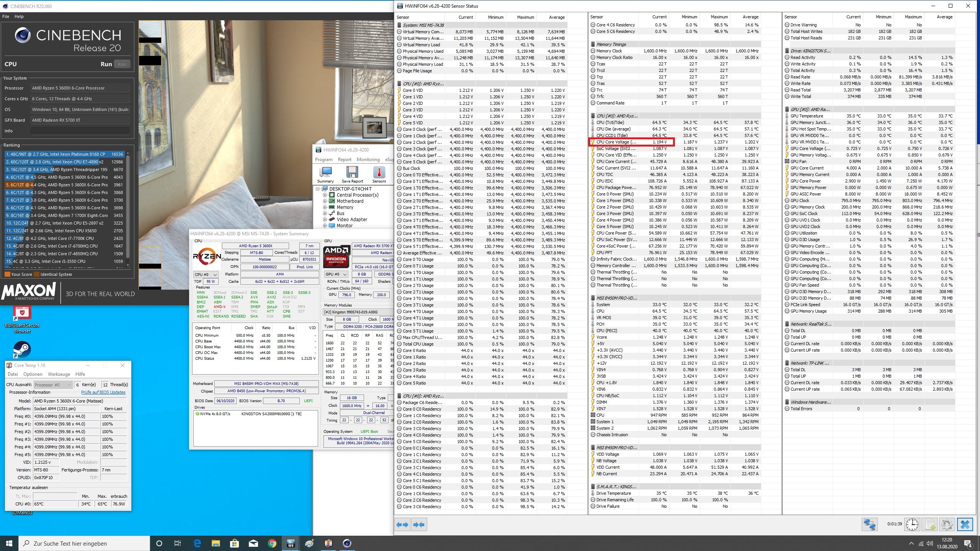Select the Monitor tree item
980x551 pixels.
point(345,226)
